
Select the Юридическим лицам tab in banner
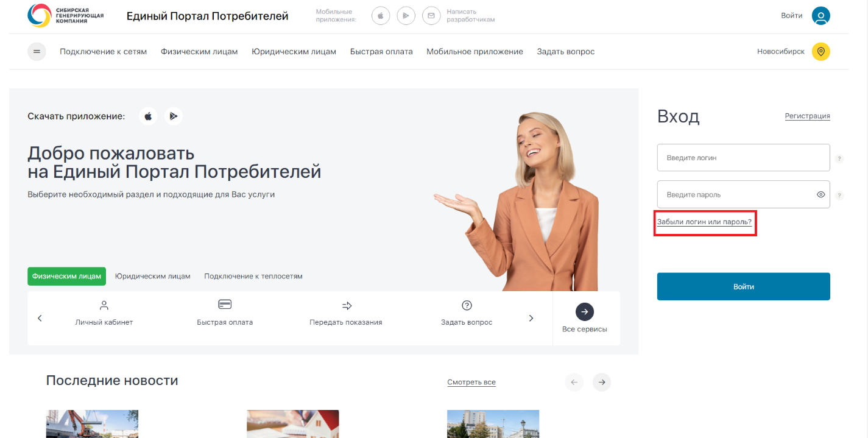click(x=153, y=277)
